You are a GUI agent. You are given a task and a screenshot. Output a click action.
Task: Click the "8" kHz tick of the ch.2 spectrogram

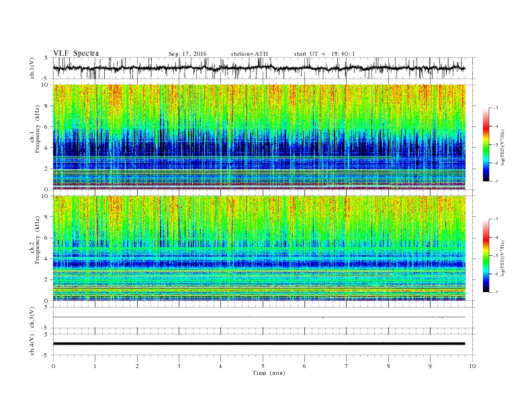point(47,217)
